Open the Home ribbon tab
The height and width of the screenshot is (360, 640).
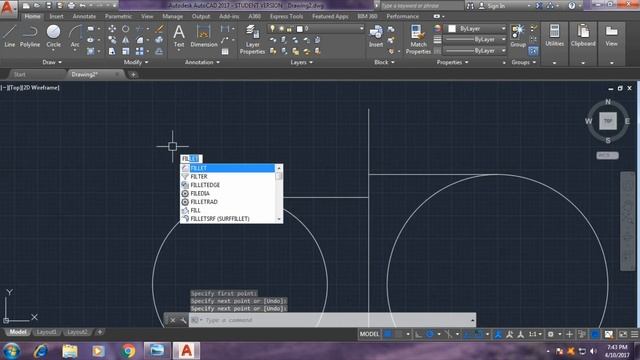pyautogui.click(x=32, y=16)
